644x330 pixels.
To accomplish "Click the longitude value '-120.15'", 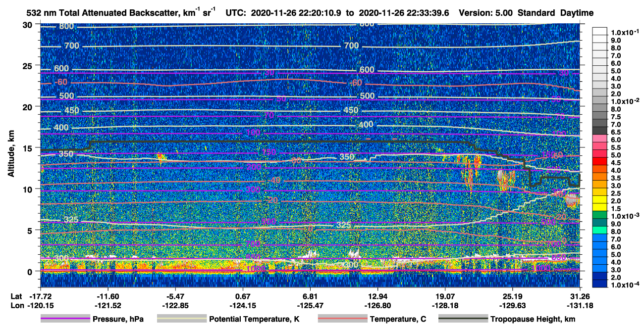I will tap(40, 305).
